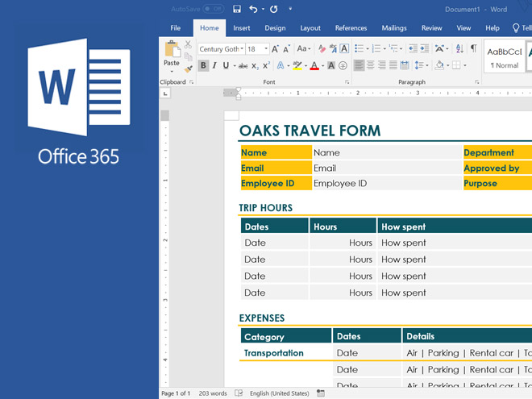This screenshot has height=399, width=532.
Task: Open the Insert tab
Action: [x=241, y=28]
